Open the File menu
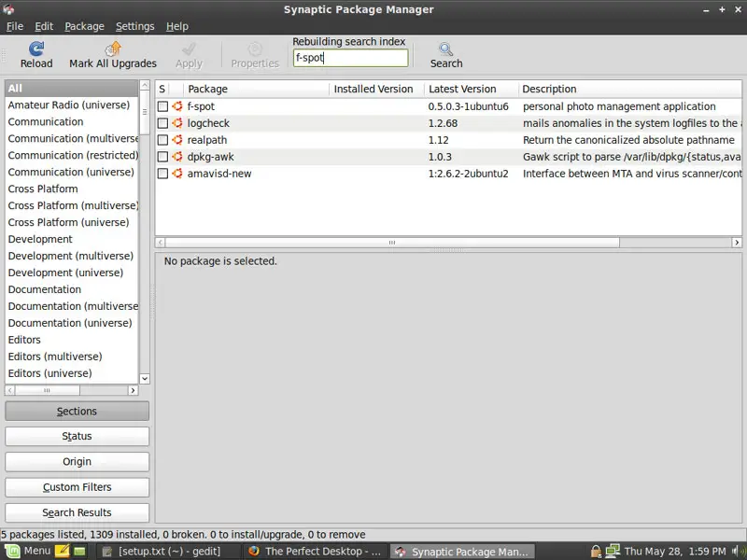The height and width of the screenshot is (560, 747). (x=14, y=26)
